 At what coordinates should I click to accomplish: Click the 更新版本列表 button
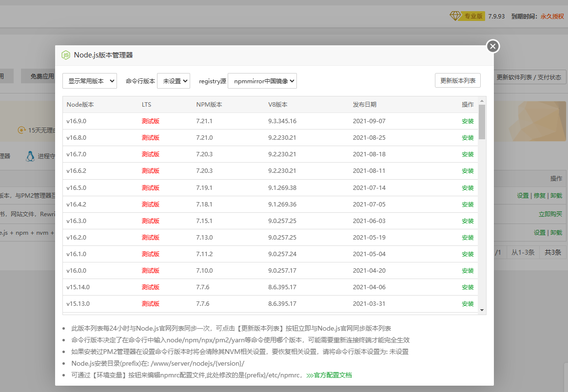(x=457, y=80)
